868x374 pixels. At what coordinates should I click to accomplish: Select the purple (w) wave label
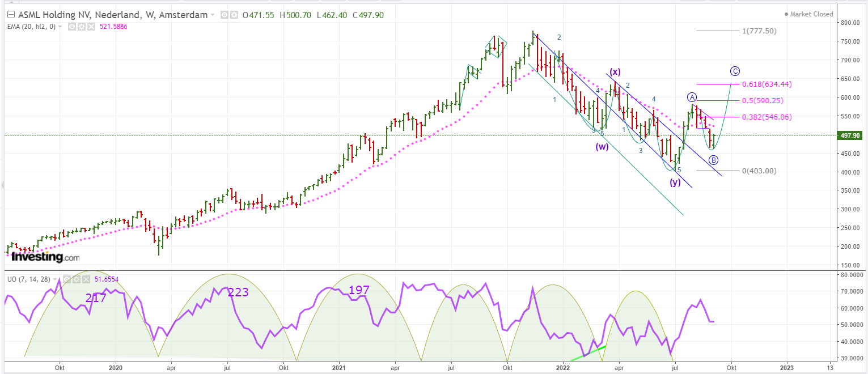602,147
